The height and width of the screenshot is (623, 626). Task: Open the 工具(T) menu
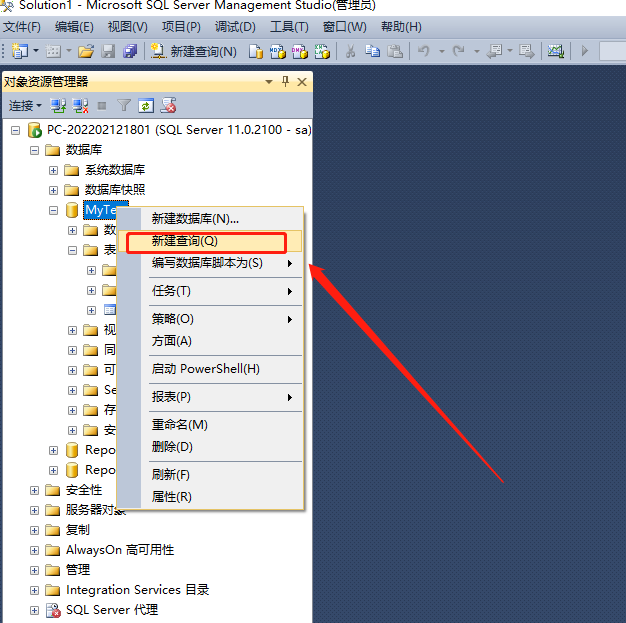(x=289, y=27)
